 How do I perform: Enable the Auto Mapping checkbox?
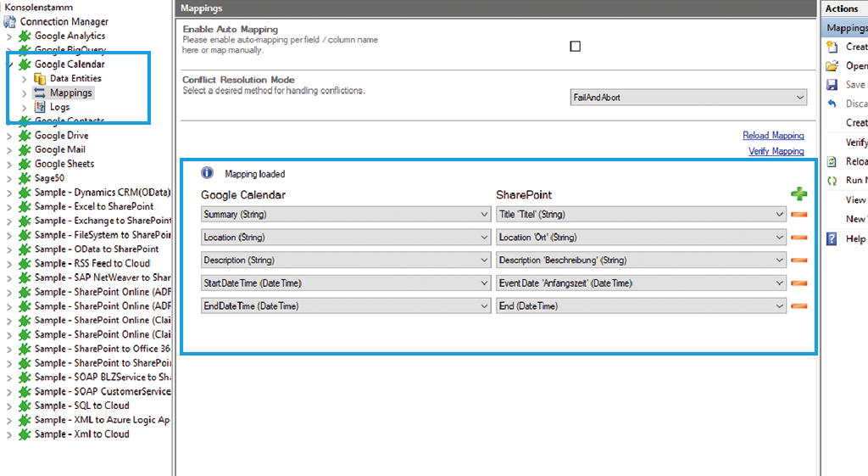pos(576,46)
